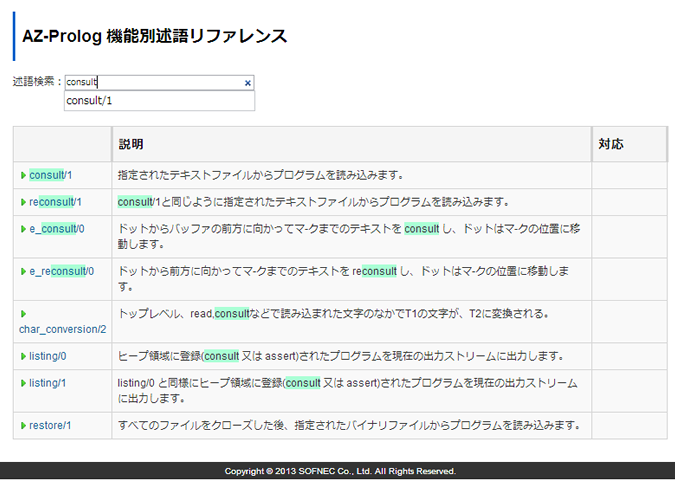Click the e_consult/0 description about ドットからバッファ
Screen dimensions: 675x480
[349, 237]
